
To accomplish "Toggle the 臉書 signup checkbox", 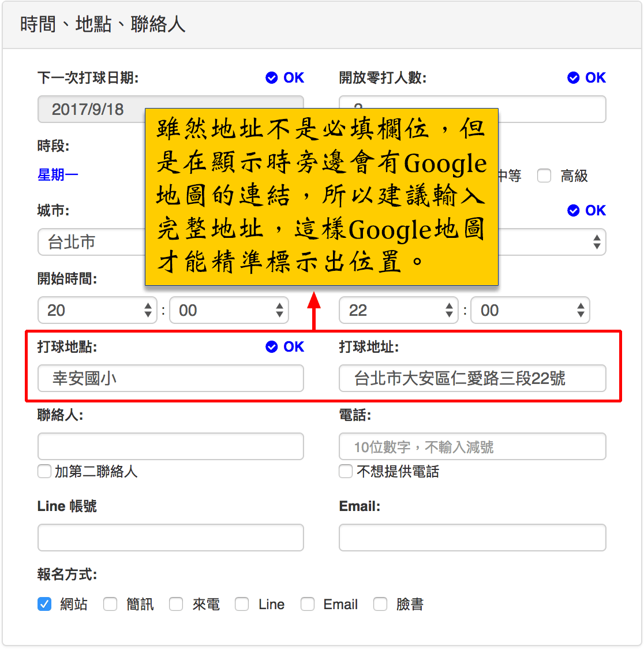I will pos(380,605).
